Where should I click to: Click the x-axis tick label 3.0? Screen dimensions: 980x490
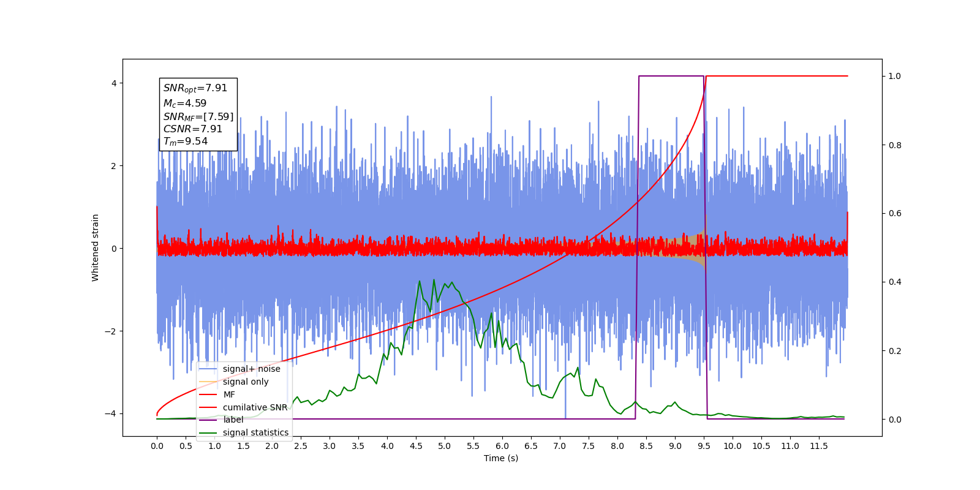pyautogui.click(x=330, y=446)
